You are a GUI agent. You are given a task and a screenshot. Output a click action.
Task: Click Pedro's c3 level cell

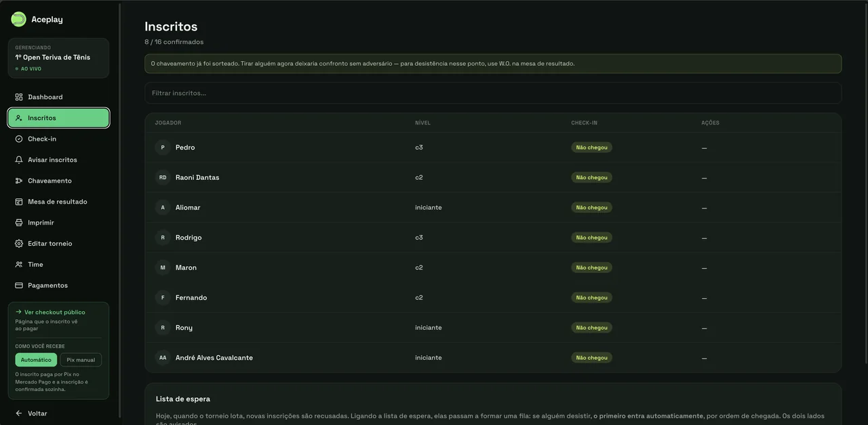(x=419, y=147)
